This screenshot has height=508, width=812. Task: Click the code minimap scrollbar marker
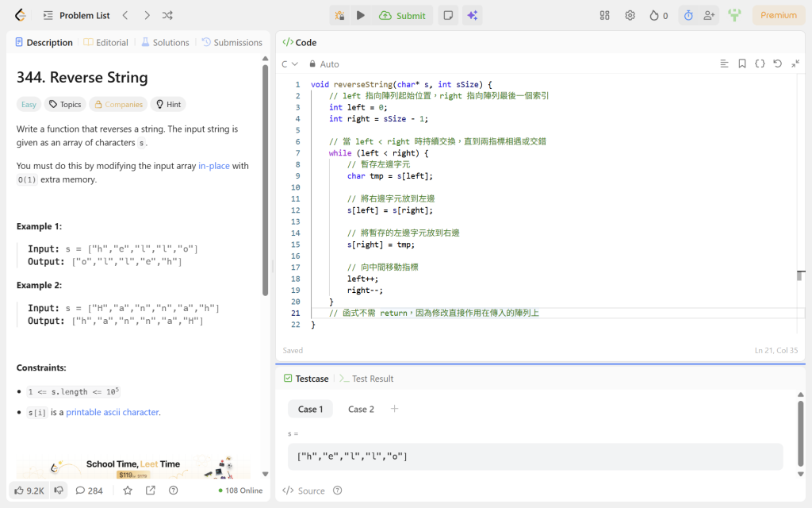(x=800, y=275)
